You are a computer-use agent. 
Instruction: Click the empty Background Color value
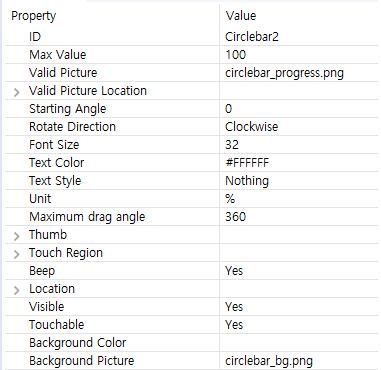[299, 343]
